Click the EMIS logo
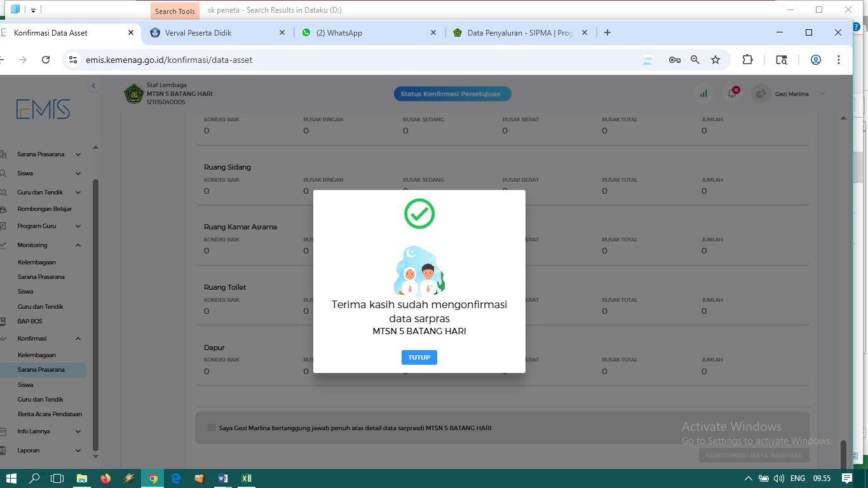 coord(43,109)
